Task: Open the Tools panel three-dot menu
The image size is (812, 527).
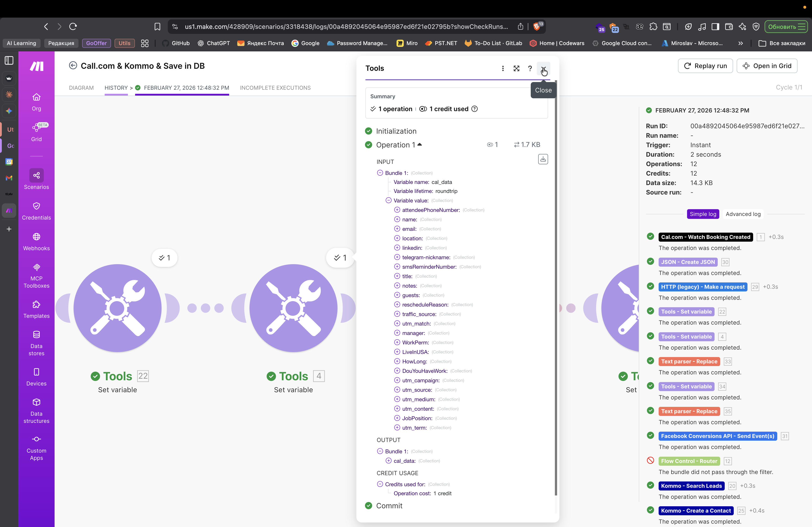Action: [x=503, y=69]
